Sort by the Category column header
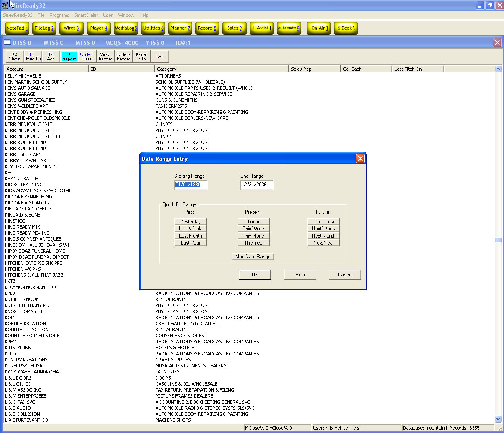 222,69
